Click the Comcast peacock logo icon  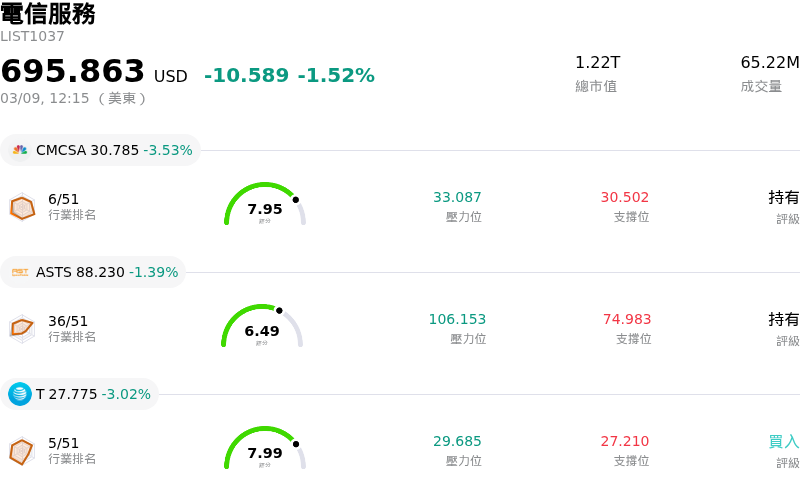(20, 150)
